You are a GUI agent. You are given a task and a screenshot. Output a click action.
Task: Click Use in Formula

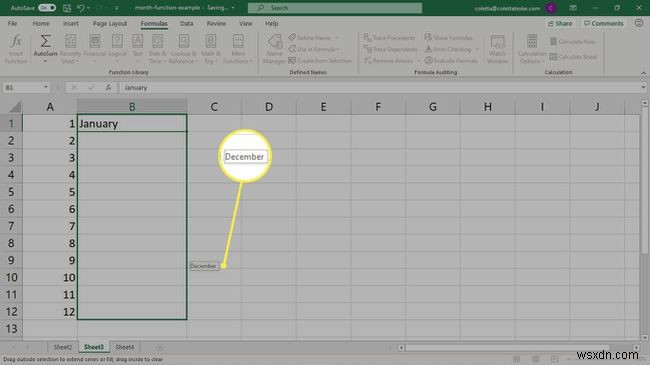click(314, 49)
